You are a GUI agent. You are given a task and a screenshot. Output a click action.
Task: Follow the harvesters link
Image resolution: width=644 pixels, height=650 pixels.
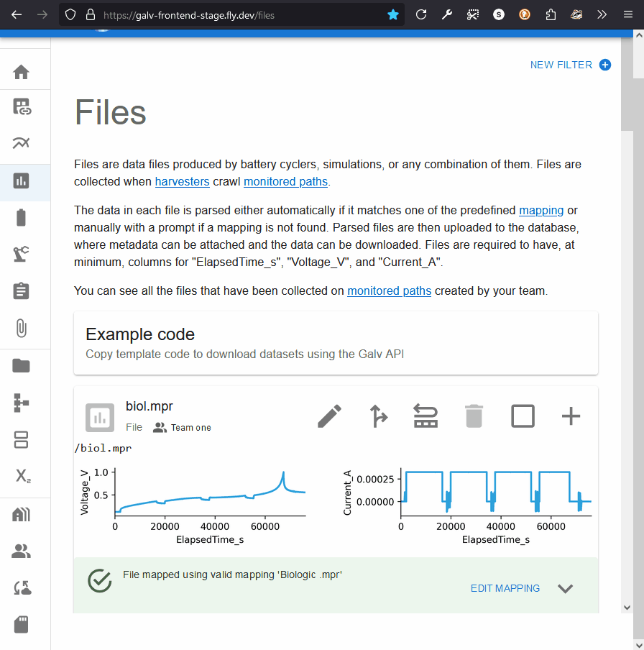tap(182, 181)
